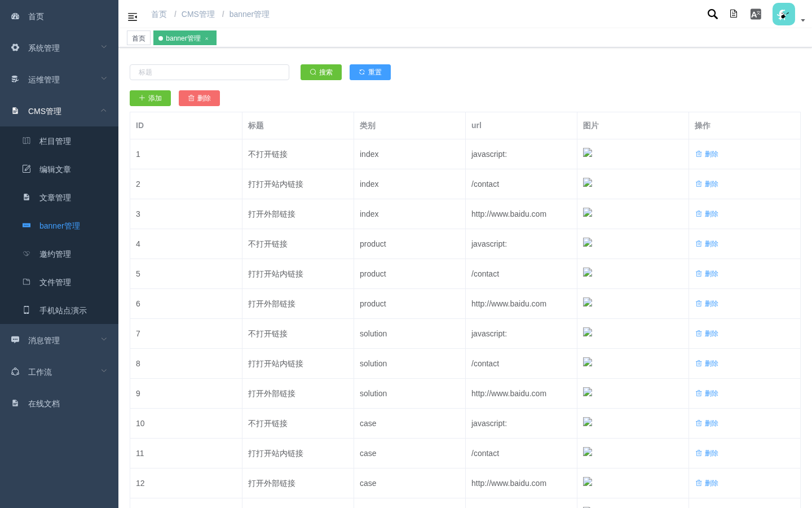Open 手机站点演示 in the sidebar
The height and width of the screenshot is (508, 812).
[59, 310]
